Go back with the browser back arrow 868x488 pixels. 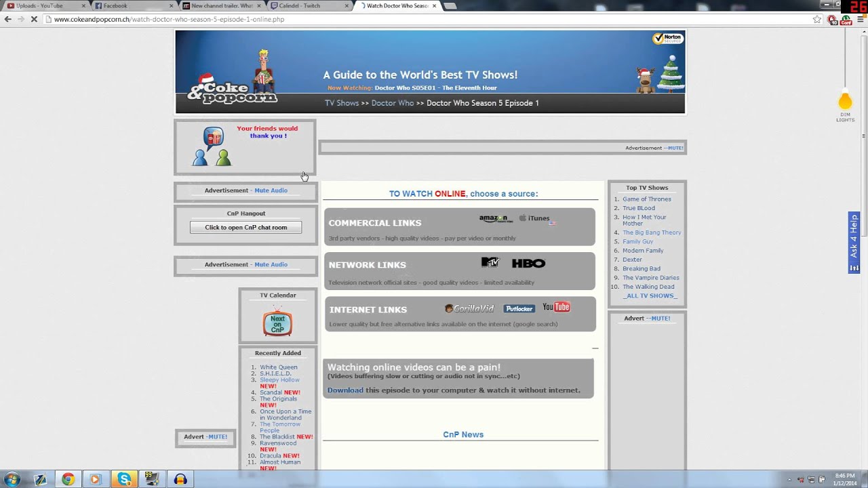click(7, 19)
